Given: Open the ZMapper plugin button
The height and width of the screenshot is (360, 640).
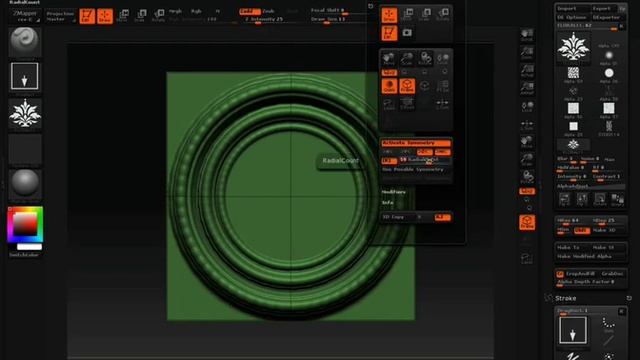Looking at the screenshot, I should [x=25, y=16].
